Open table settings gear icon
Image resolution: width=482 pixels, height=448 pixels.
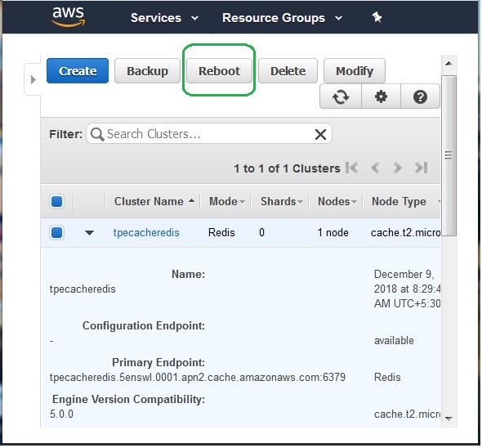click(382, 96)
